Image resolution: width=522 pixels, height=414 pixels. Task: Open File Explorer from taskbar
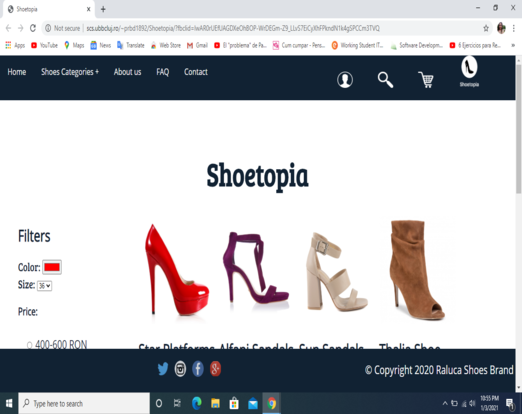(x=215, y=404)
